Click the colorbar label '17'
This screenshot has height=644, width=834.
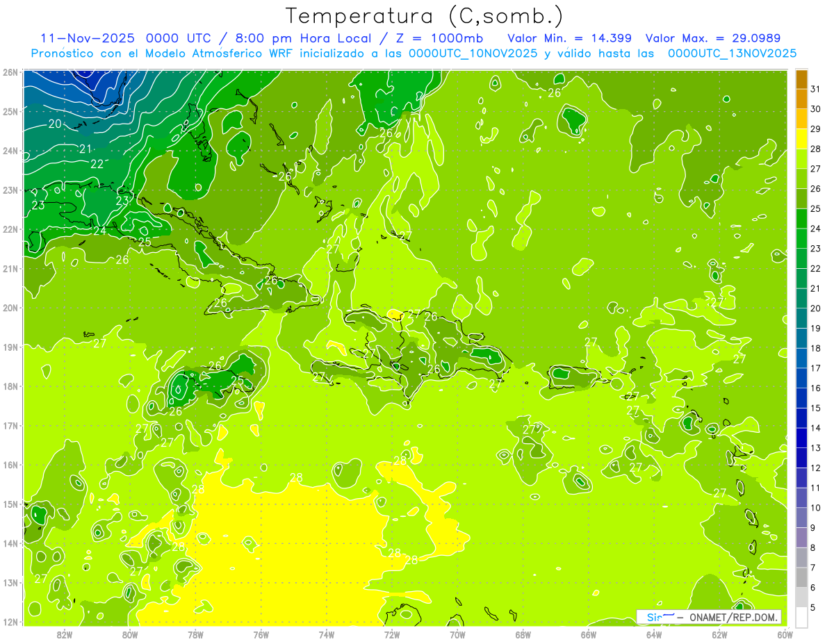816,368
